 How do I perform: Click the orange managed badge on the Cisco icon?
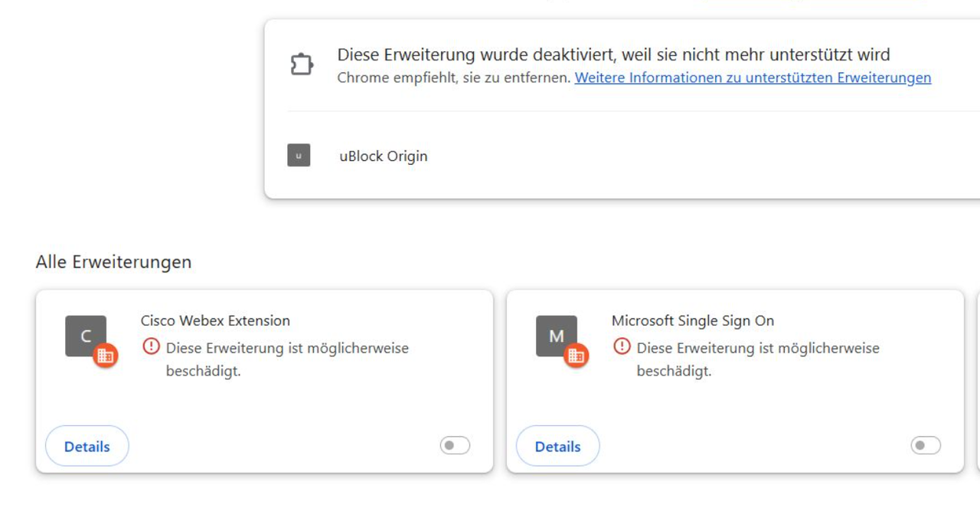106,356
